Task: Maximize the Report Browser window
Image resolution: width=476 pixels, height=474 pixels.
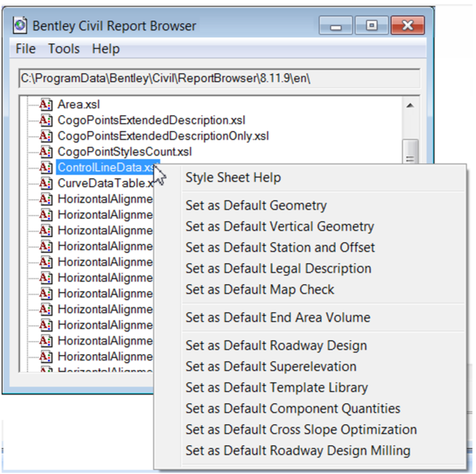Action: coord(372,26)
